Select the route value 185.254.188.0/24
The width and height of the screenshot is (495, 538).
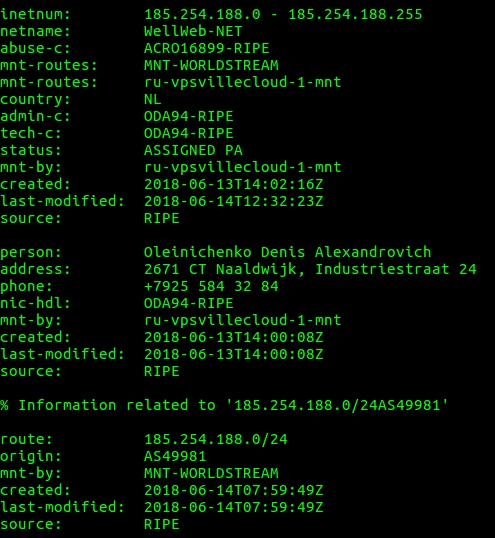click(215, 439)
